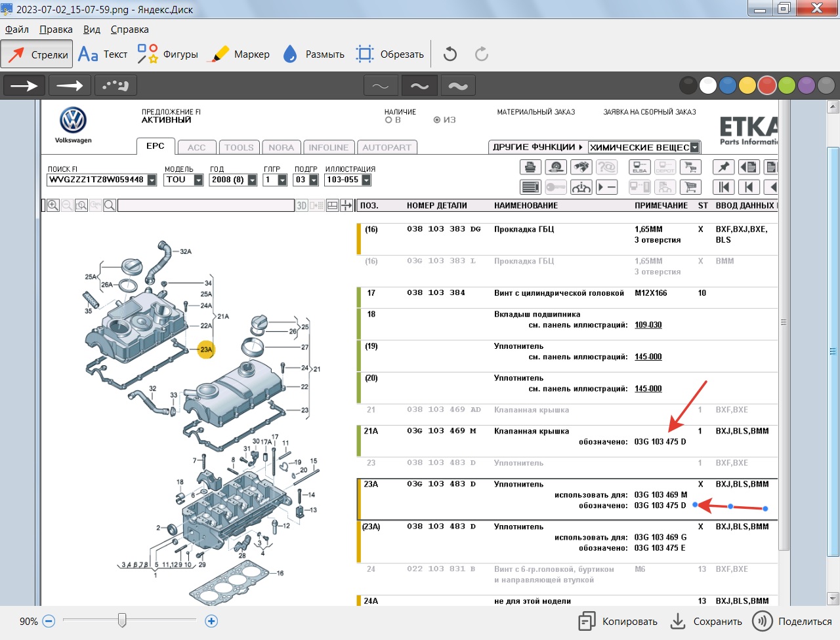Image resolution: width=840 pixels, height=640 pixels.
Task: Click the vertical scrollbar down arrow
Action: (833, 598)
